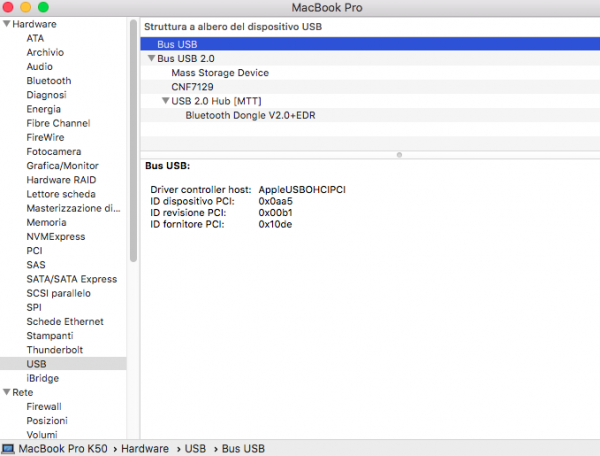Click the Struttura a albero column header
Screen dimensions: 600x456
pos(233,27)
